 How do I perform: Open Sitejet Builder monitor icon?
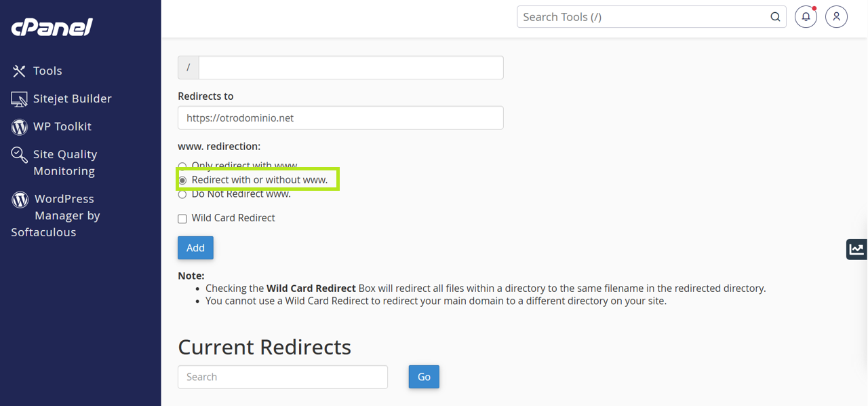(19, 99)
